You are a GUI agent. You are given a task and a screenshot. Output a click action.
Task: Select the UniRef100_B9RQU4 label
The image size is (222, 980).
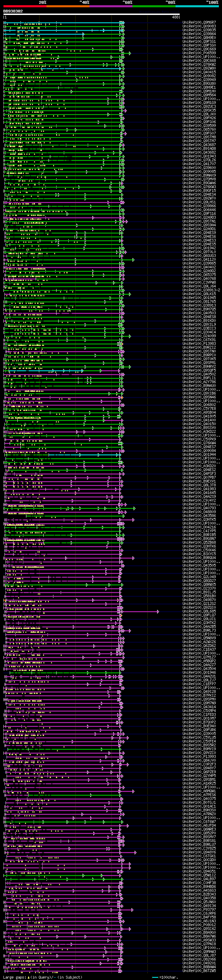click(199, 558)
